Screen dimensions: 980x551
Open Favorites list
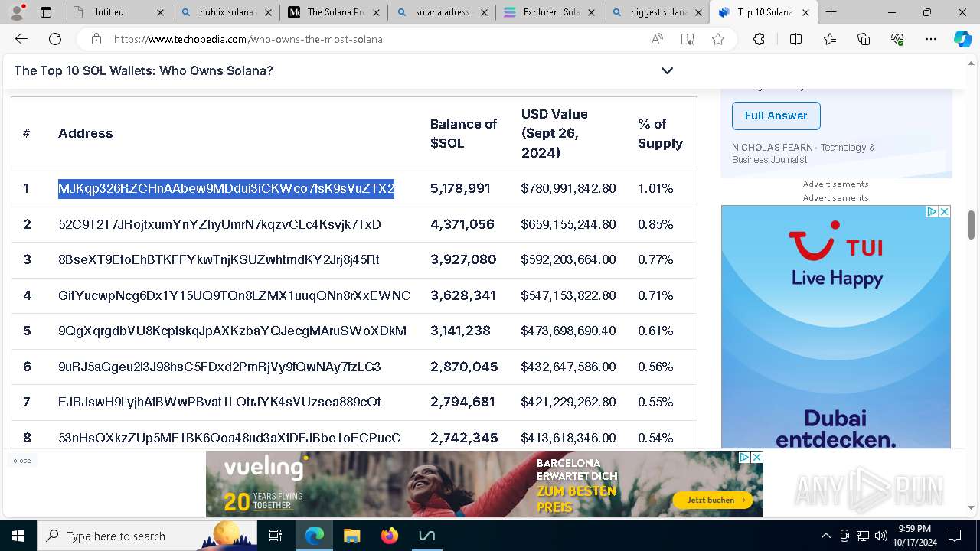point(830,39)
